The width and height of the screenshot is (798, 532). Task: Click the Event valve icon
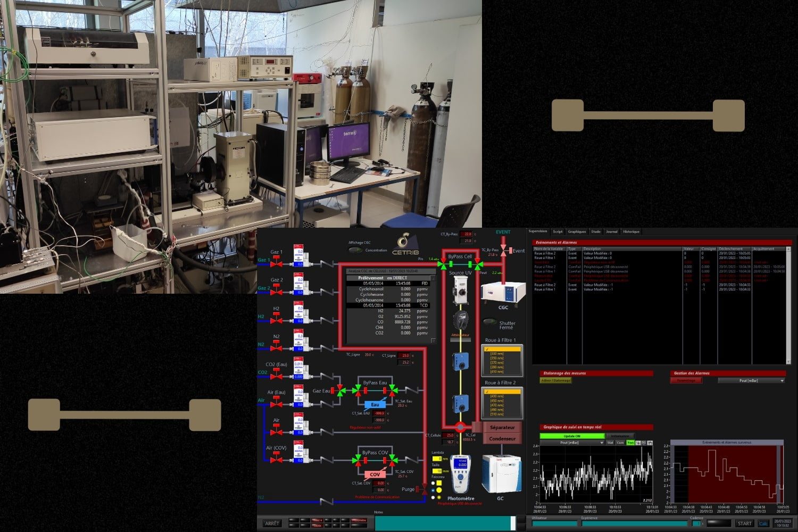[x=503, y=251]
